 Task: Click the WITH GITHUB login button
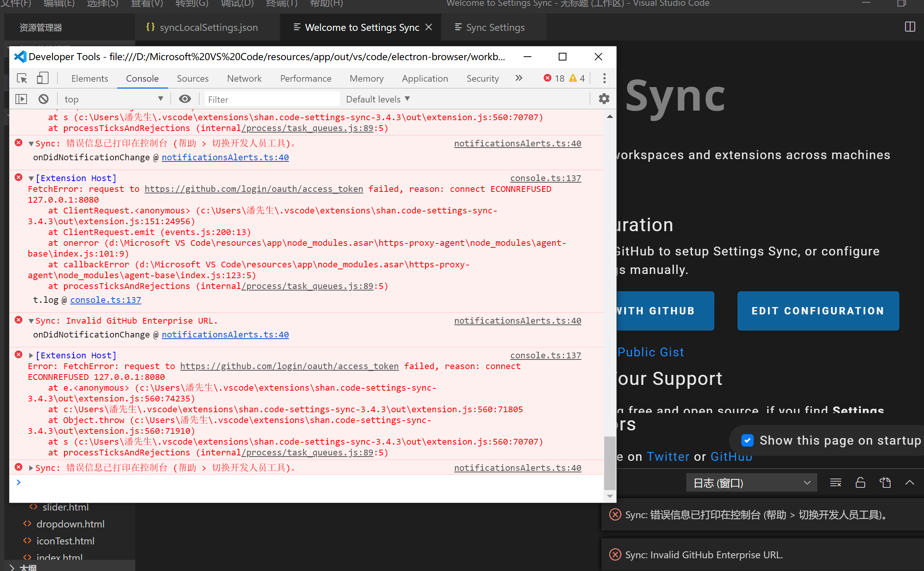(665, 311)
